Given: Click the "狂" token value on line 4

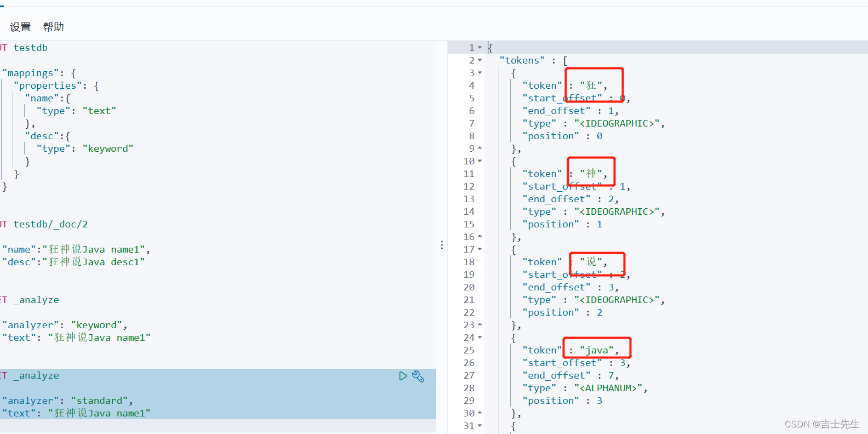Looking at the screenshot, I should [591, 85].
